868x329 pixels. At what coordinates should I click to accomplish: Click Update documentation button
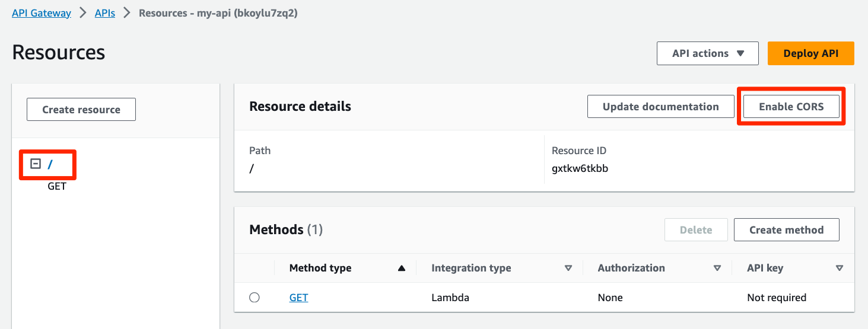[x=660, y=107]
